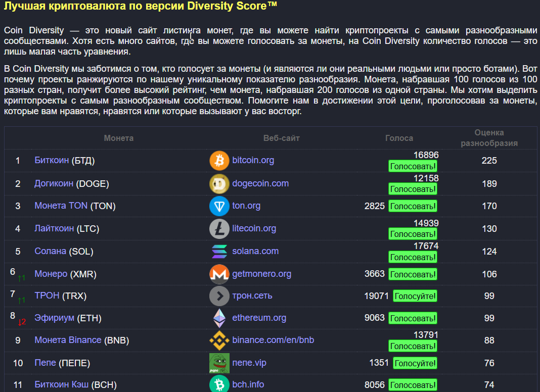Open the Эфириум coin page link
This screenshot has height=392, width=540.
pos(54,318)
